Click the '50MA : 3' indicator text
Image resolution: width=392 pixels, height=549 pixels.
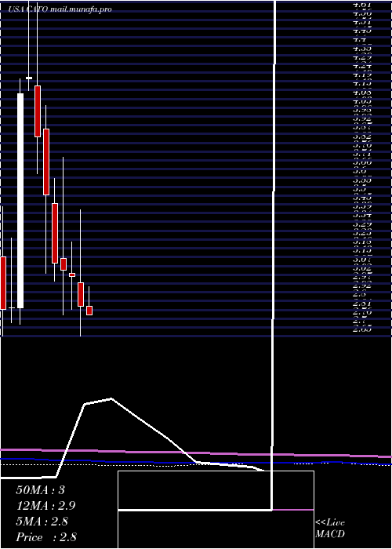40,490
